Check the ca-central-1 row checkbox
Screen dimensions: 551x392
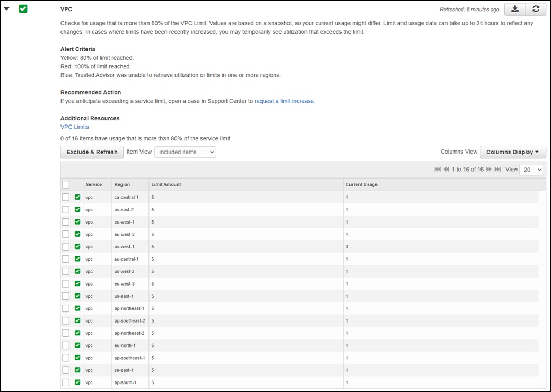pos(66,197)
